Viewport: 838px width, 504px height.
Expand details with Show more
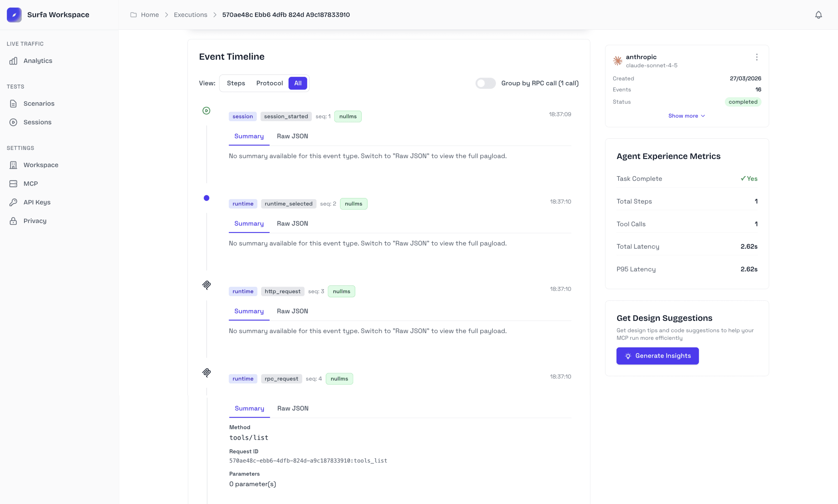pos(686,116)
